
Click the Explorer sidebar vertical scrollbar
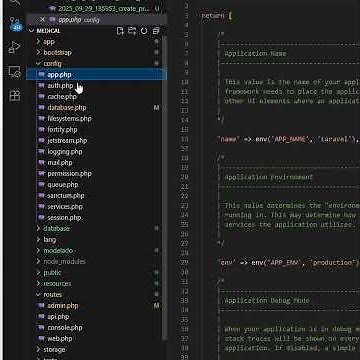(x=164, y=187)
